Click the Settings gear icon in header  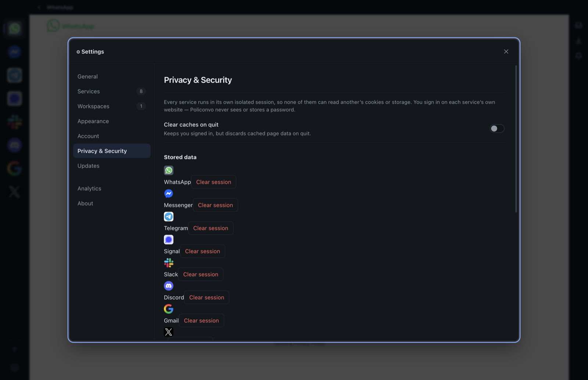(x=78, y=52)
